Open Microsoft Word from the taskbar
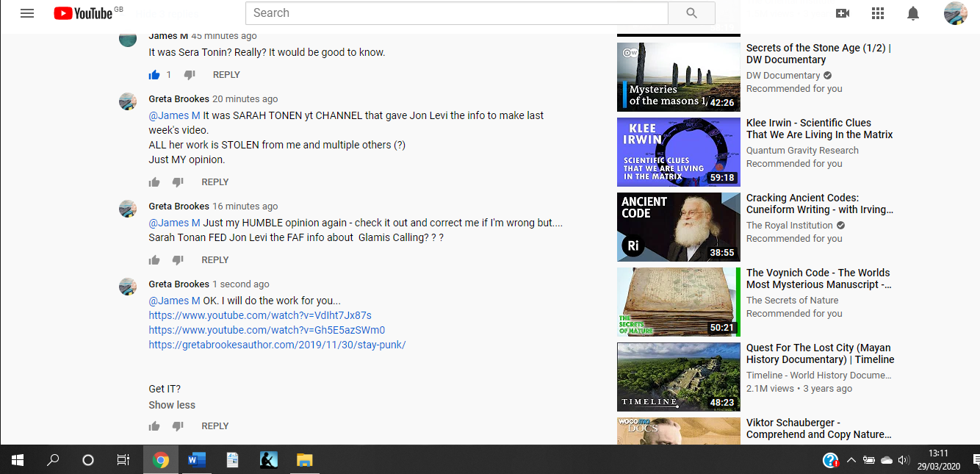 196,460
